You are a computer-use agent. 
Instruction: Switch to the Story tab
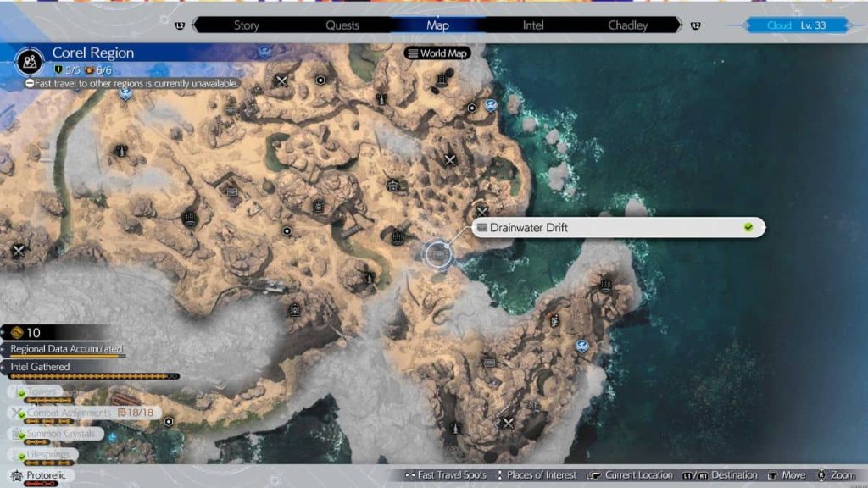247,25
